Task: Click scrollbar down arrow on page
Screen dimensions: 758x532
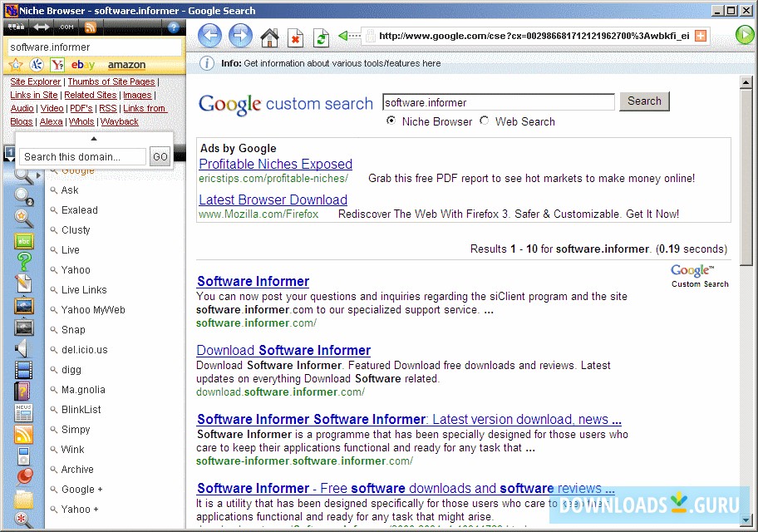Action: pyautogui.click(x=746, y=520)
